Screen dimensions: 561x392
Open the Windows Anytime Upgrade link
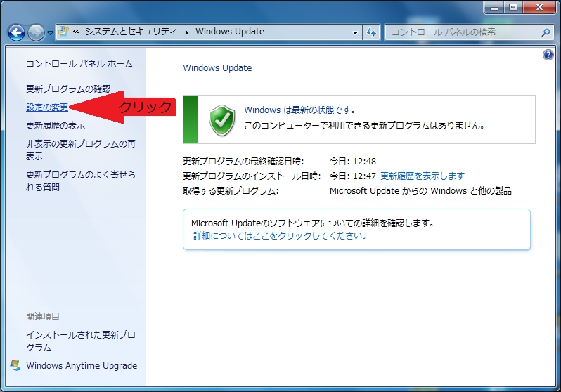(82, 365)
